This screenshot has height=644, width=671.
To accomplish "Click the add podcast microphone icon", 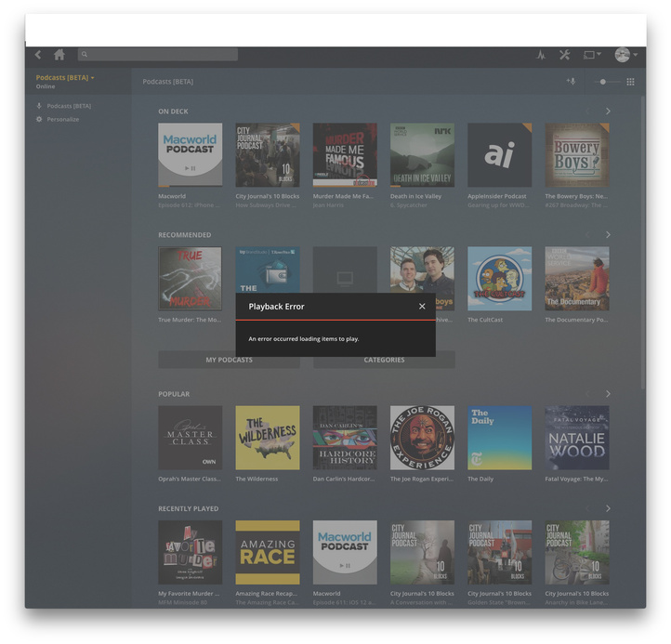I will pos(571,81).
